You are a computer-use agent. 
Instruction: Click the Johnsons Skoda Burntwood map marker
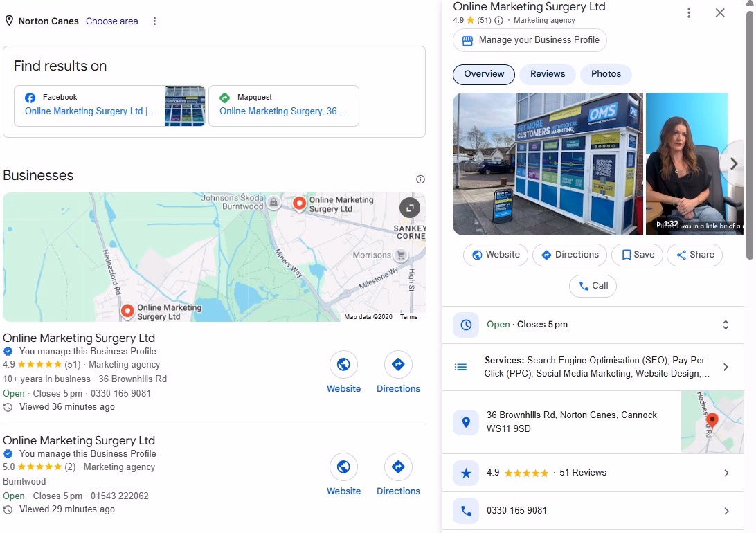[x=273, y=202]
